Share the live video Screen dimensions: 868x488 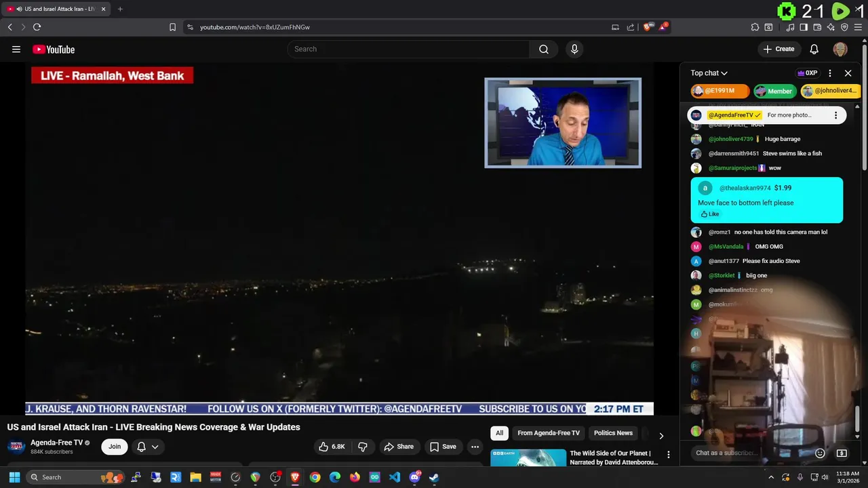click(x=398, y=447)
